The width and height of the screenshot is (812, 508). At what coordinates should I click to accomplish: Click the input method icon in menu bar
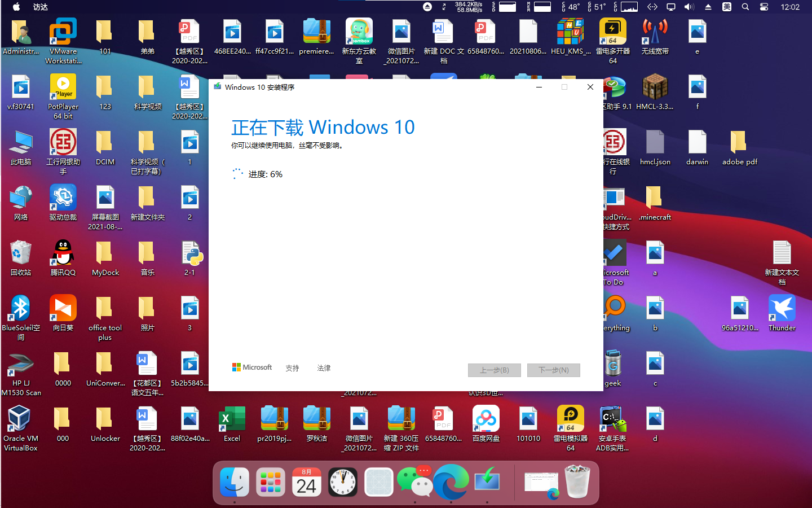727,7
